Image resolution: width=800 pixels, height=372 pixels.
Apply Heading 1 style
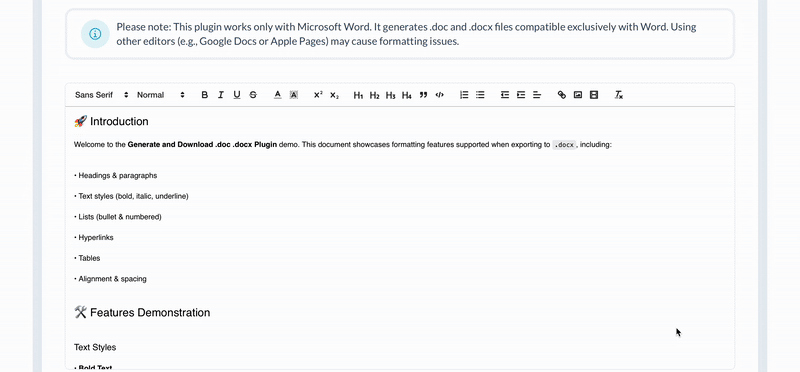358,95
